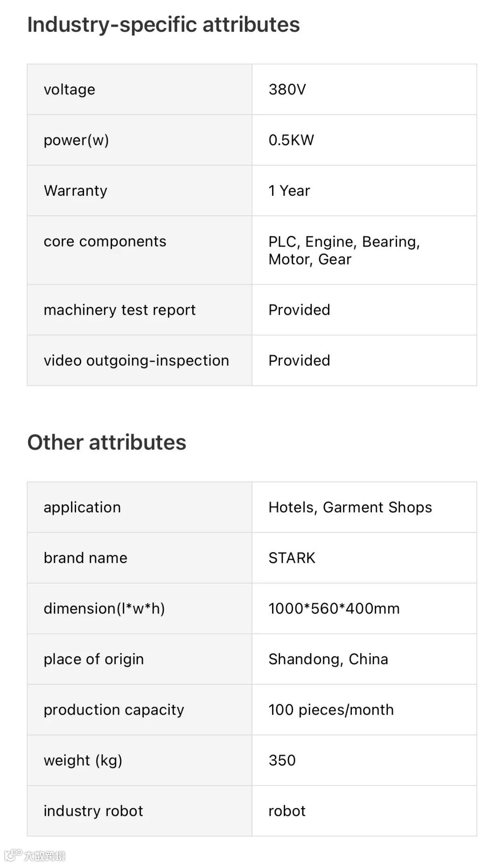Click the machinery test report label
This screenshot has width=504, height=865.
click(x=119, y=310)
